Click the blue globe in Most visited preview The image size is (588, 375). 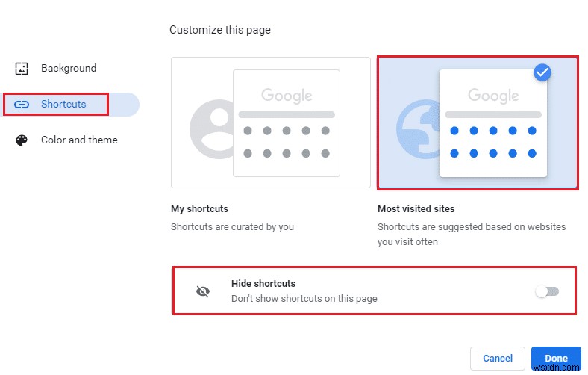[x=418, y=129]
